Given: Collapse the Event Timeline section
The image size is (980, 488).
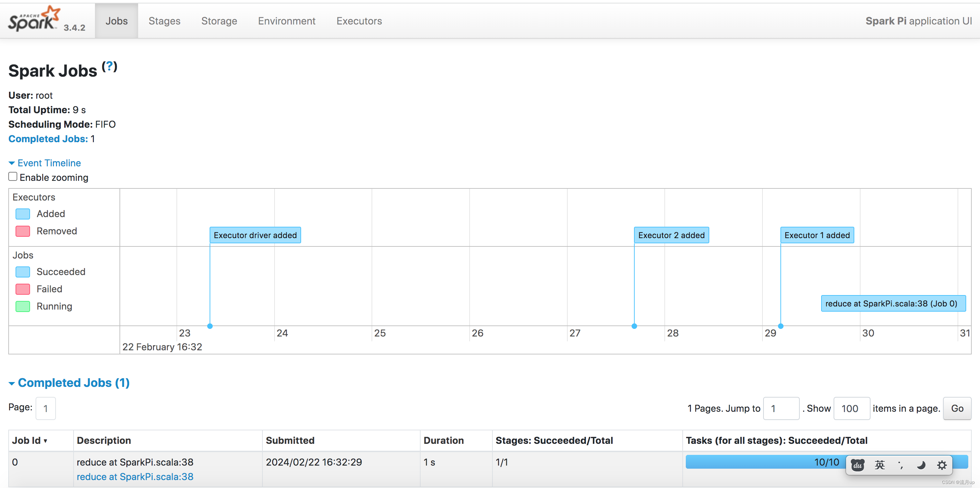Looking at the screenshot, I should click(45, 163).
